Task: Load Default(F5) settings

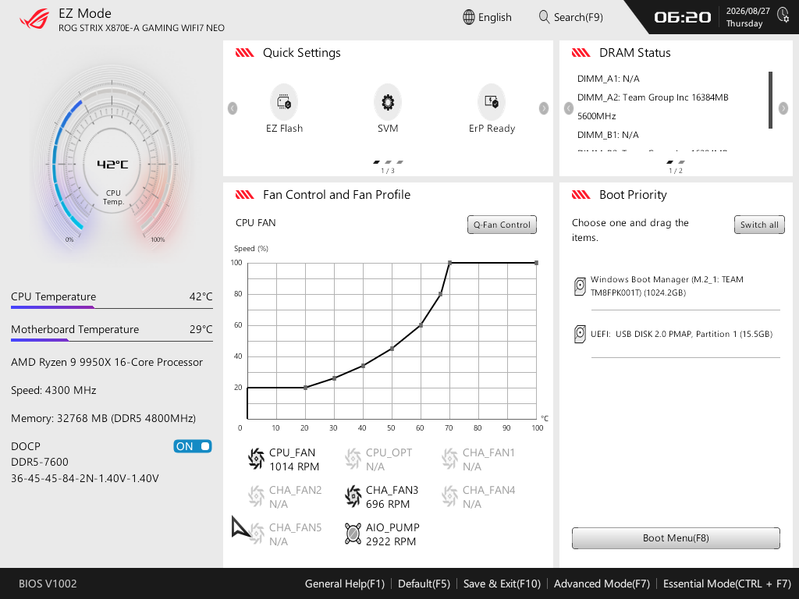Action: [x=424, y=584]
